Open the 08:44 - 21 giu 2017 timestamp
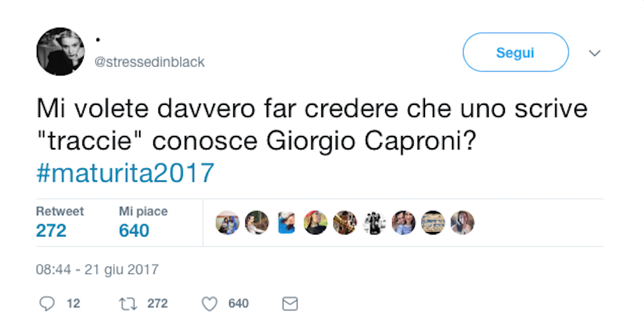This screenshot has height=335, width=644. click(x=97, y=270)
